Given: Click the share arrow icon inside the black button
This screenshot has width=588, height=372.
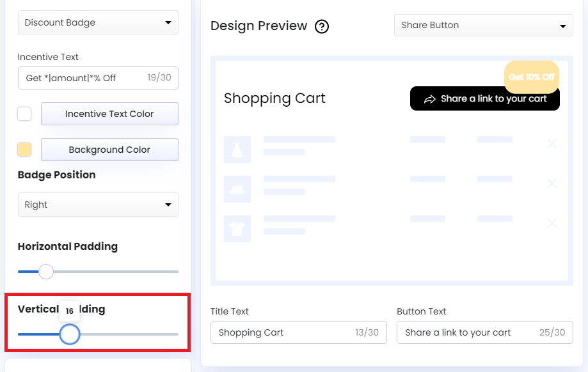Looking at the screenshot, I should pyautogui.click(x=429, y=98).
